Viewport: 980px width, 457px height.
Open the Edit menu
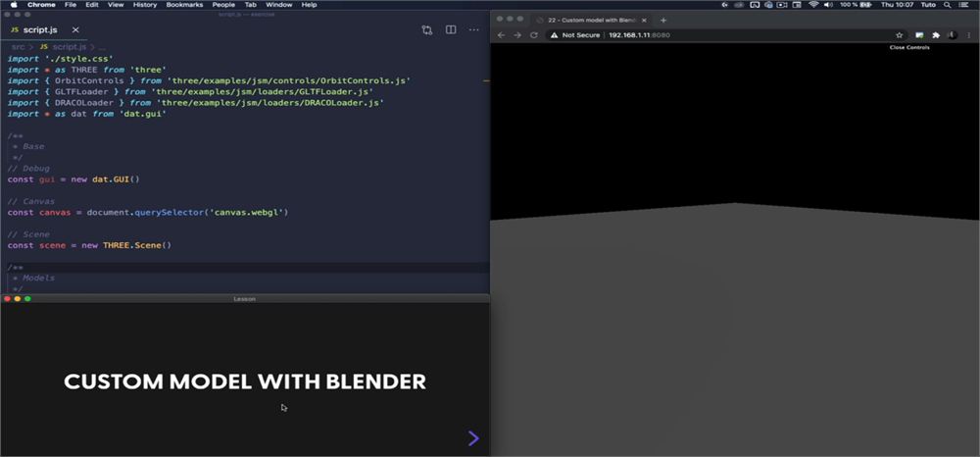pos(92,4)
